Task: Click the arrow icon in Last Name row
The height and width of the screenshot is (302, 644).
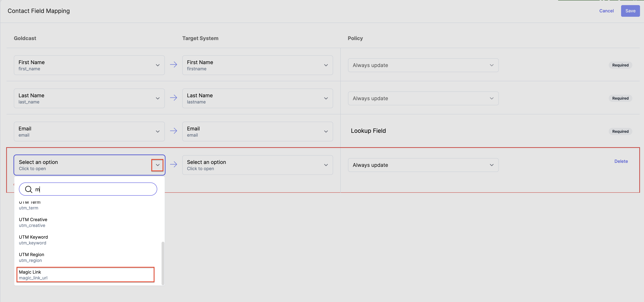Action: point(174,98)
